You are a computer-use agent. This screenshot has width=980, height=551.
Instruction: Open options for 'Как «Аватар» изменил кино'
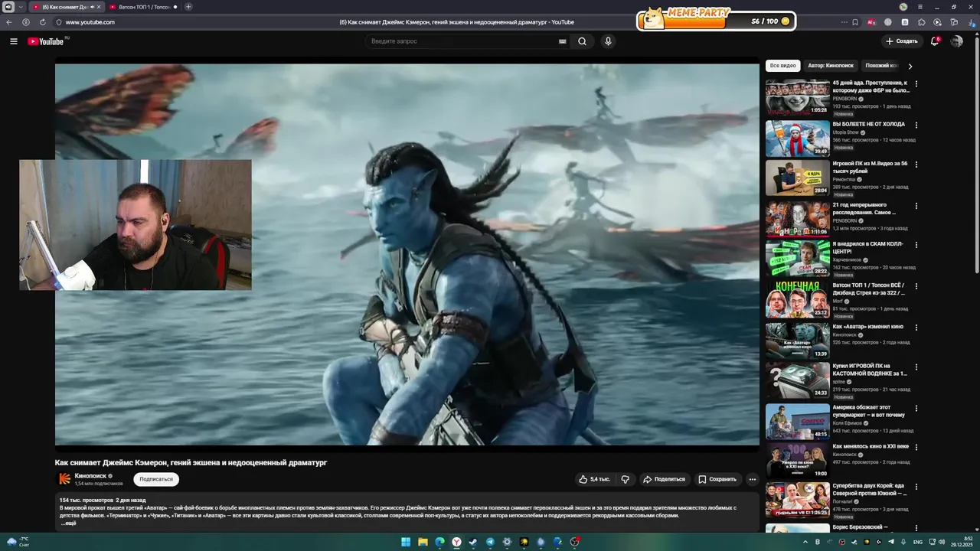point(916,327)
